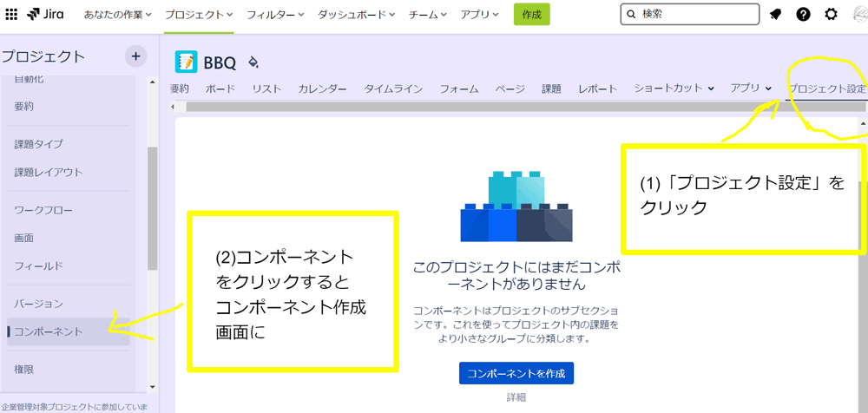Open the アプリ dropdown in top bar
Image resolution: width=868 pixels, height=413 pixels.
tap(479, 15)
